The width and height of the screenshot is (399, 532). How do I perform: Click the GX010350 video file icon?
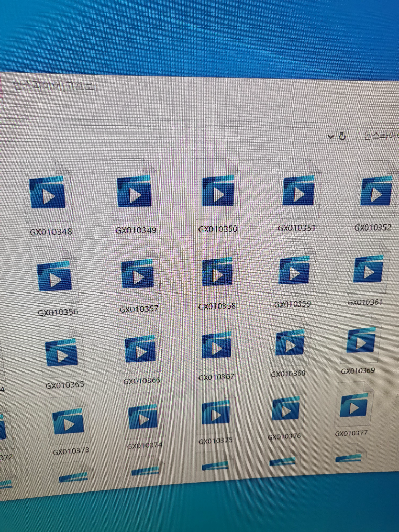(218, 191)
